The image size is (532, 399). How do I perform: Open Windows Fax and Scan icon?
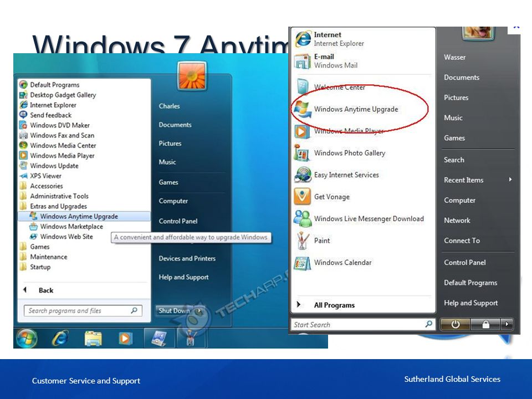coord(23,135)
